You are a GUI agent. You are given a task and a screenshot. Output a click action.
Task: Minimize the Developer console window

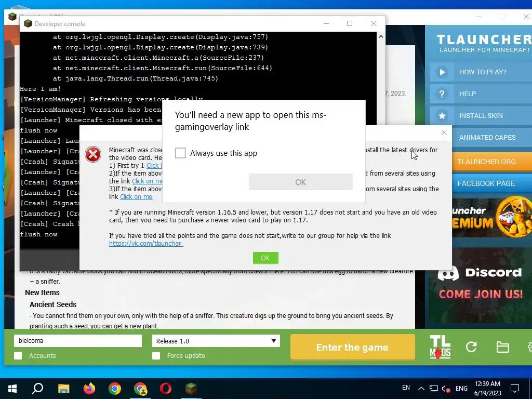326,23
